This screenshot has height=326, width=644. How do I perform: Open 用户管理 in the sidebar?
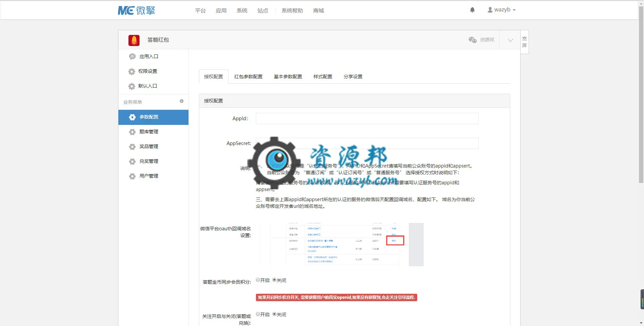pos(149,176)
